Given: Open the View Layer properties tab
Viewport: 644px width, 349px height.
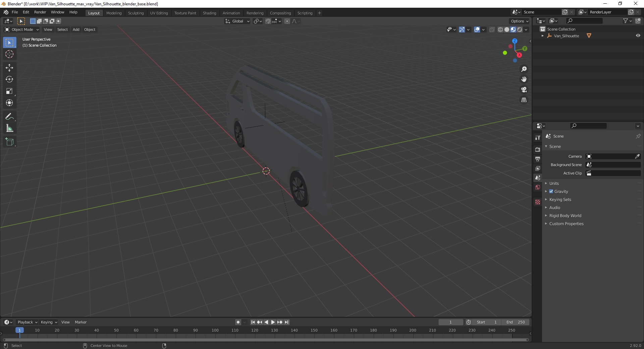Looking at the screenshot, I should (538, 168).
